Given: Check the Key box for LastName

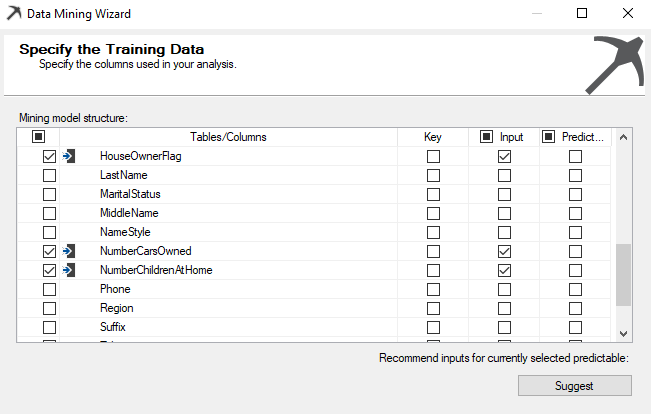Looking at the screenshot, I should (433, 175).
